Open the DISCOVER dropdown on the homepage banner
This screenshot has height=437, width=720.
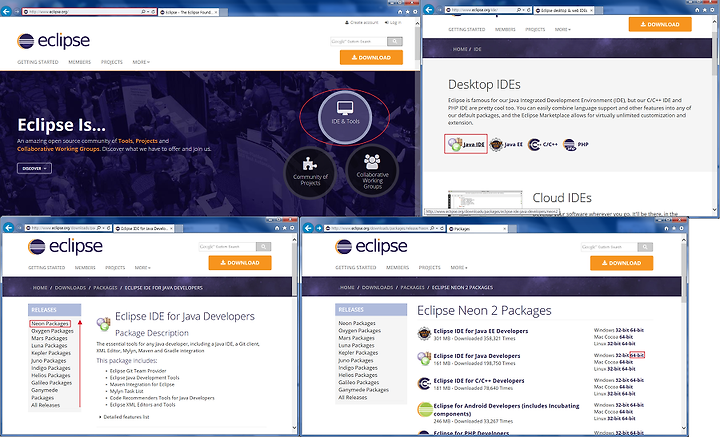point(34,168)
